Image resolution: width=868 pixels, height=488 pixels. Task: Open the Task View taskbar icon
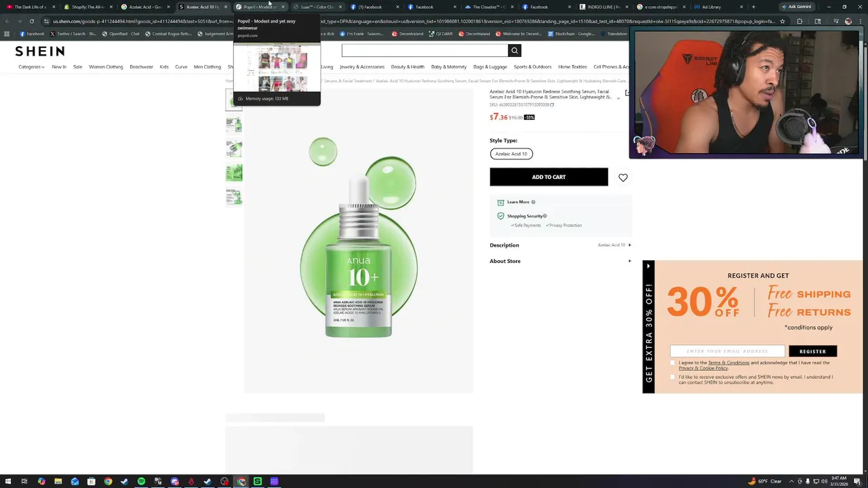24,481
